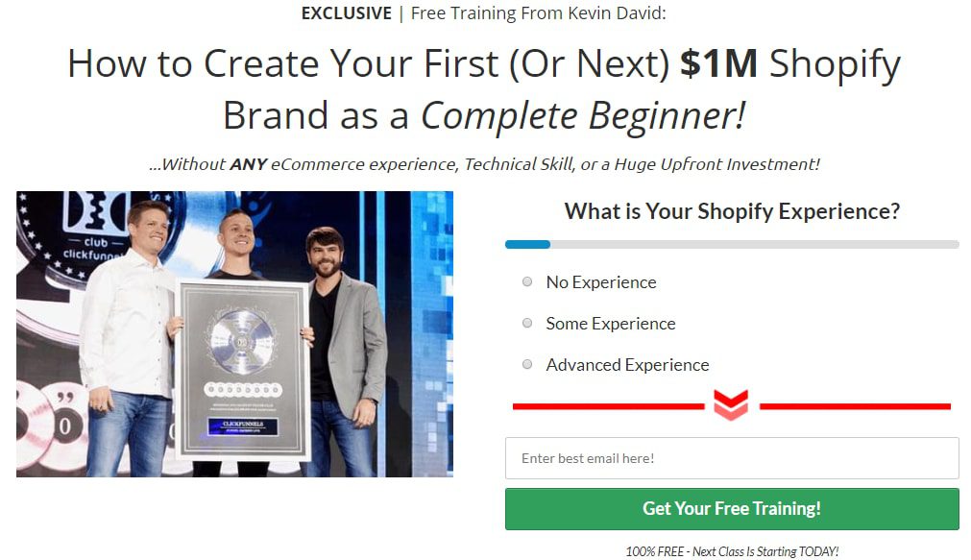The width and height of the screenshot is (971, 560).
Task: Click the Enter best email input field
Action: (x=732, y=458)
